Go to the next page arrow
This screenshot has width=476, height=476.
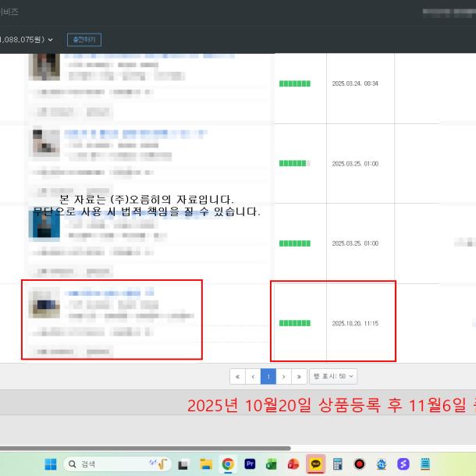(x=284, y=376)
